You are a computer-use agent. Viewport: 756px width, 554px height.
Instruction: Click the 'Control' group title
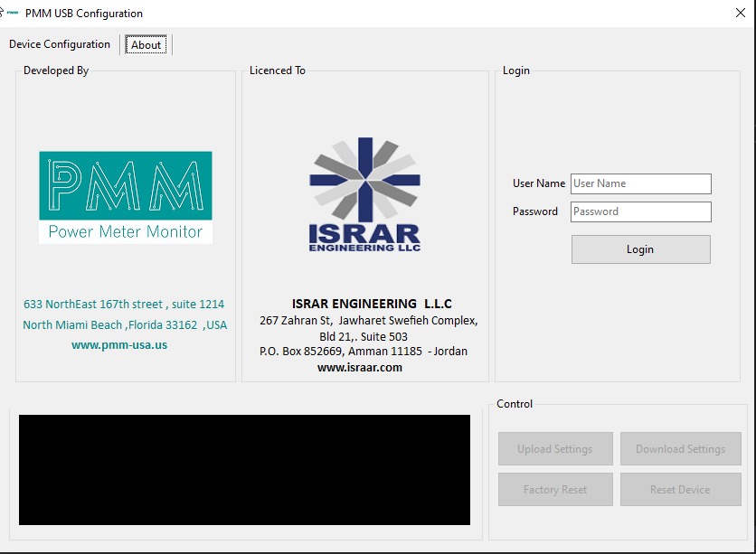[x=515, y=404]
